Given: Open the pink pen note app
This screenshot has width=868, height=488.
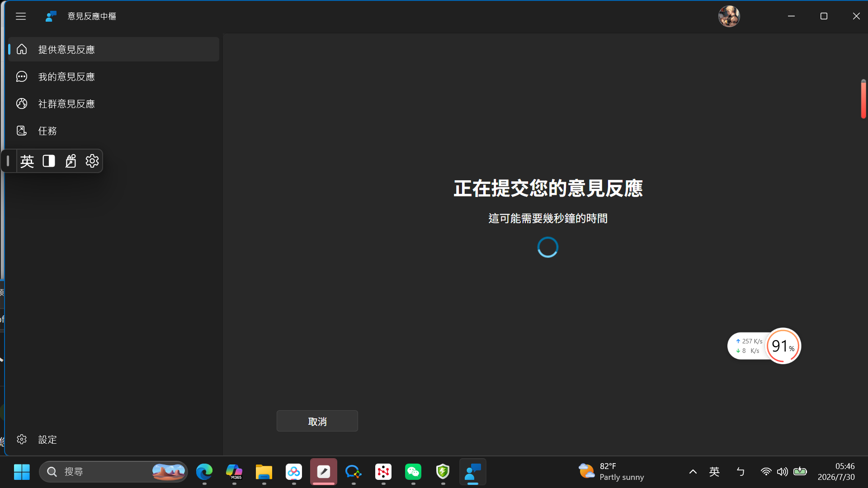Looking at the screenshot, I should point(324,472).
